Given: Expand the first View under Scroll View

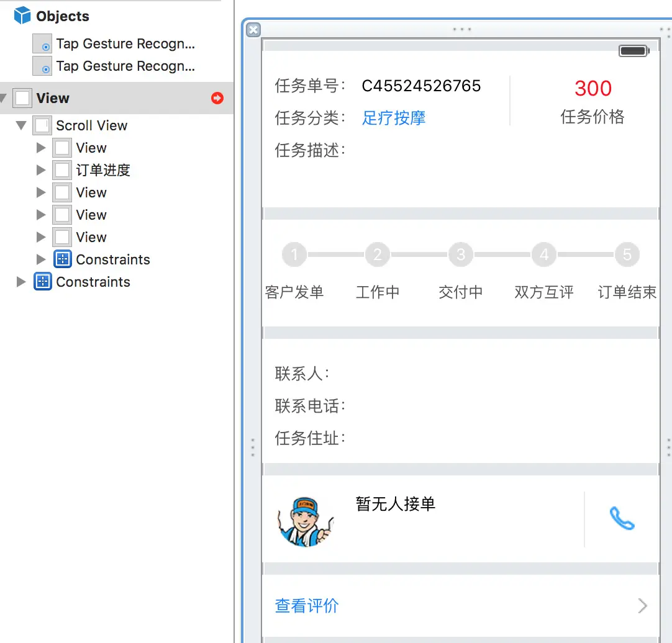Looking at the screenshot, I should click(41, 148).
